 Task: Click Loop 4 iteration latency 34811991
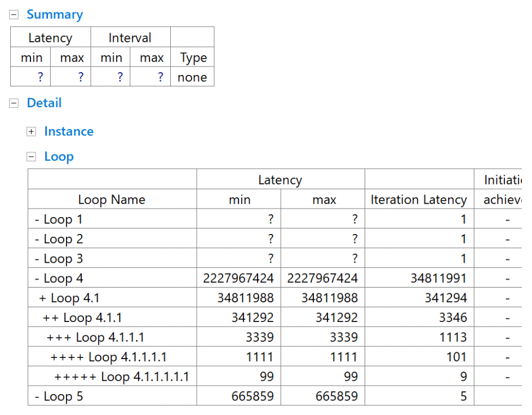438,278
